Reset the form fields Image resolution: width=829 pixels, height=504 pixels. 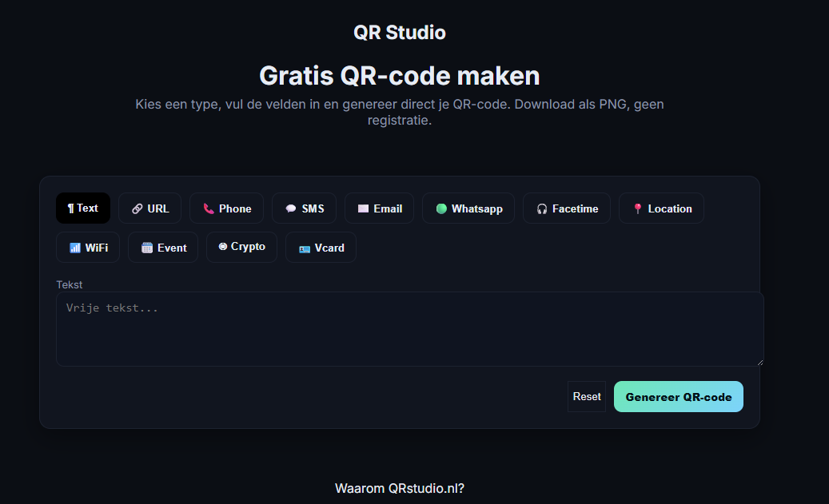point(587,397)
